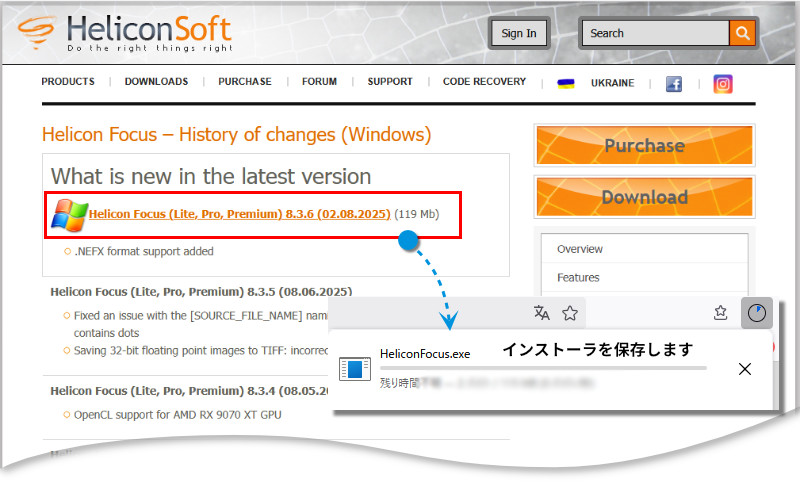
Task: Open the SUPPORT menu item
Action: [x=390, y=82]
